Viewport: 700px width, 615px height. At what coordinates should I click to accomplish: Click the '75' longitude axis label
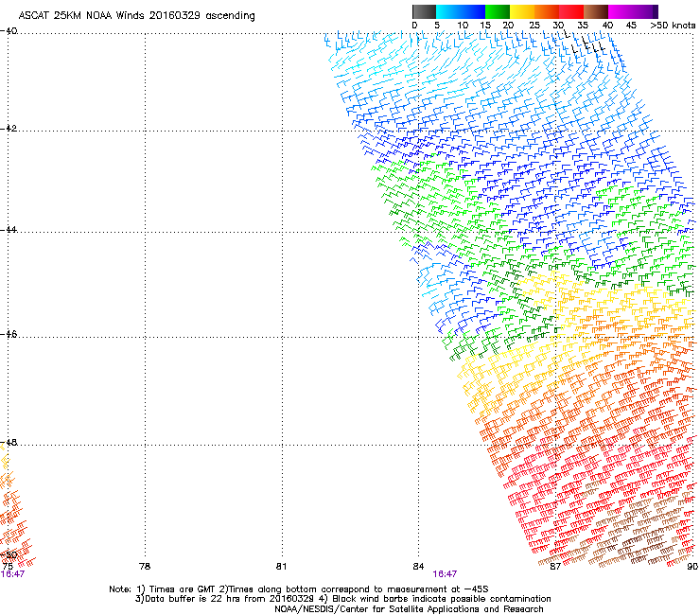[x=8, y=567]
